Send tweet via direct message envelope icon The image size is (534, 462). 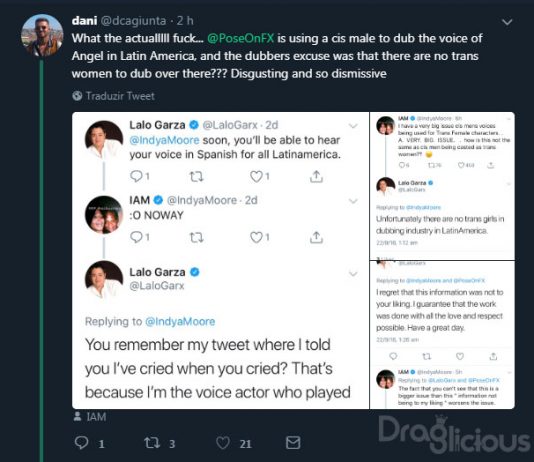click(x=293, y=443)
